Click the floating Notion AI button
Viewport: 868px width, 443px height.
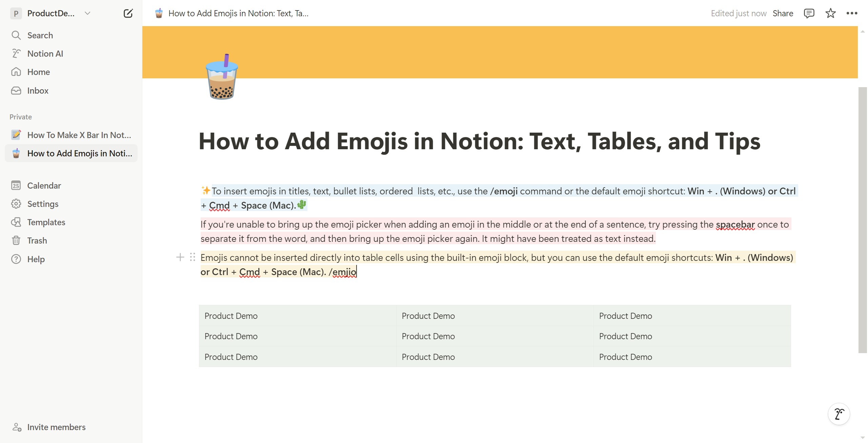coord(839,414)
